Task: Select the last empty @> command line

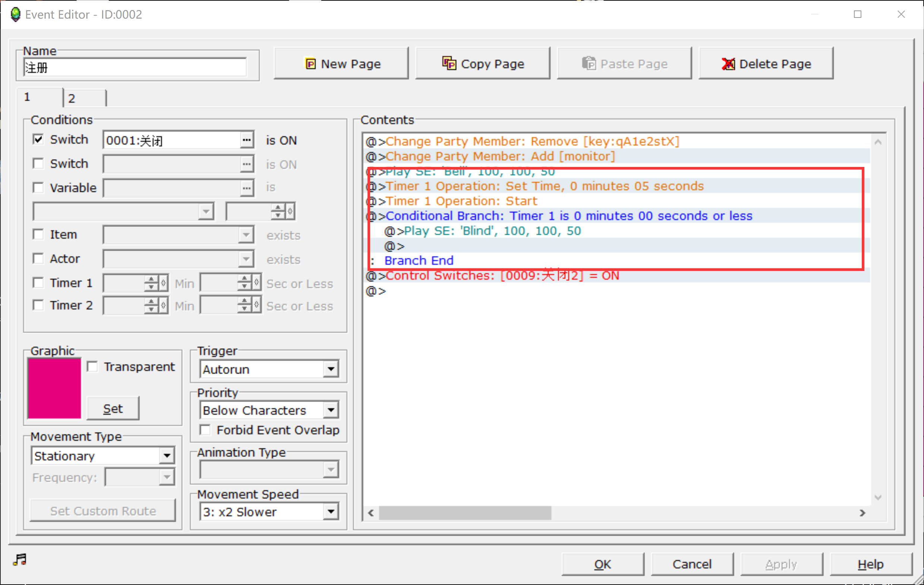Action: pos(617,291)
